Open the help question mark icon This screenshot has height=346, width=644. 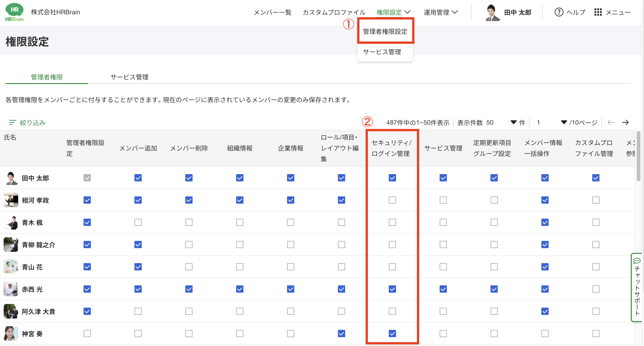559,12
